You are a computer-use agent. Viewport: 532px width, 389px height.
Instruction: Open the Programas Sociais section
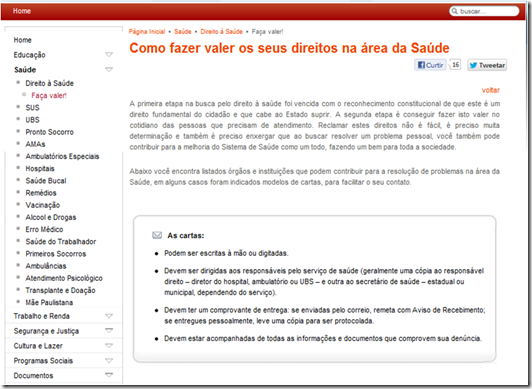(x=43, y=361)
